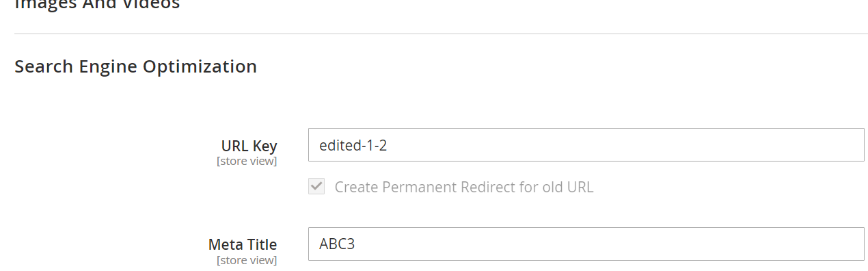Place cursor in the ABC3 text
This screenshot has height=271, width=868.
click(x=337, y=244)
